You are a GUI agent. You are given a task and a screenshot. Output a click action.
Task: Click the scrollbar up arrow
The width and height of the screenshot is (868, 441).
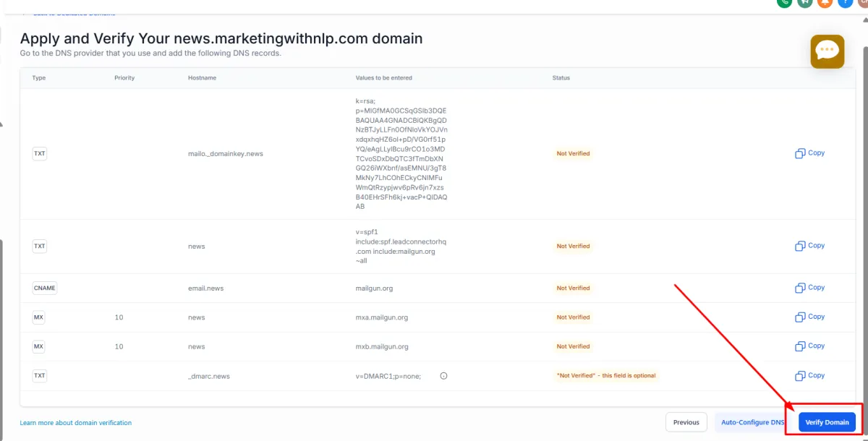coord(1,124)
